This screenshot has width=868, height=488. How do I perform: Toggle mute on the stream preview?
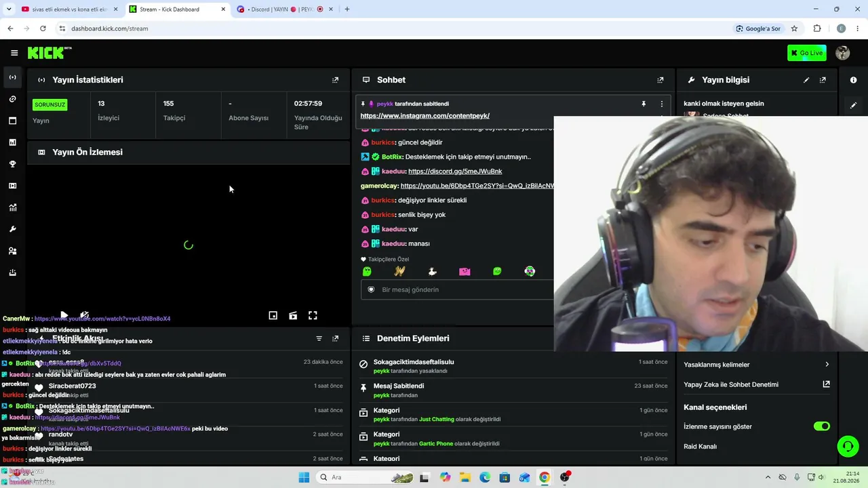[84, 315]
